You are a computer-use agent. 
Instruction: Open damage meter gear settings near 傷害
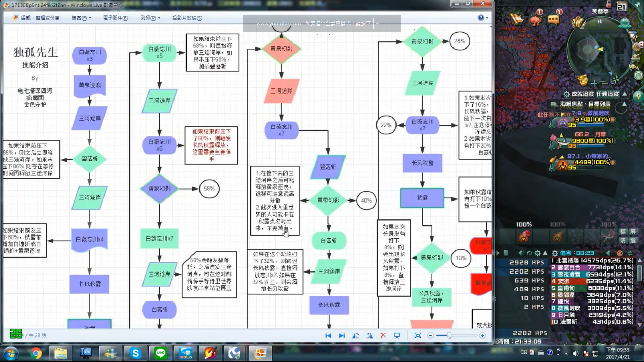555,253
